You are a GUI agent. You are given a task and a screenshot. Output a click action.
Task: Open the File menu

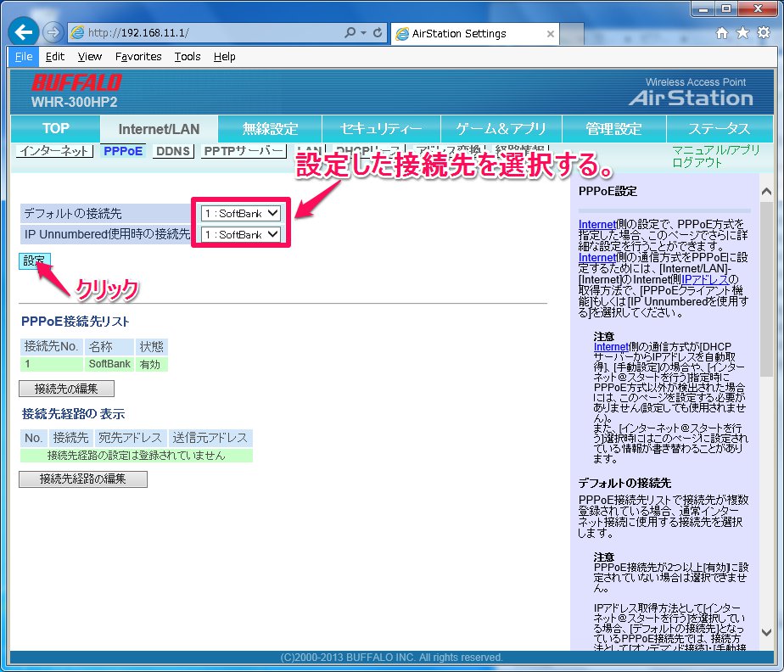[24, 57]
